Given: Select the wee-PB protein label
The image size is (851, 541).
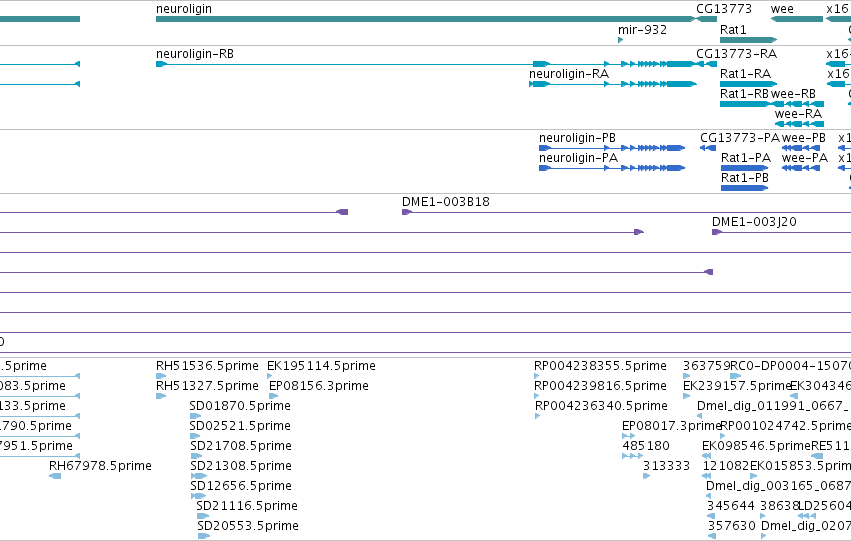Looking at the screenshot, I should 804,138.
